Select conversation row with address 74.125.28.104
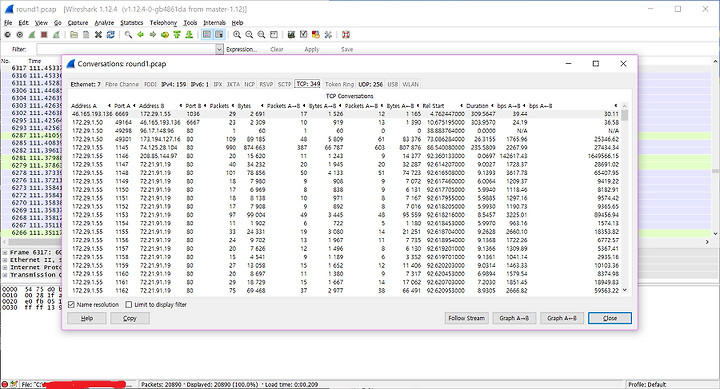 tap(345, 147)
